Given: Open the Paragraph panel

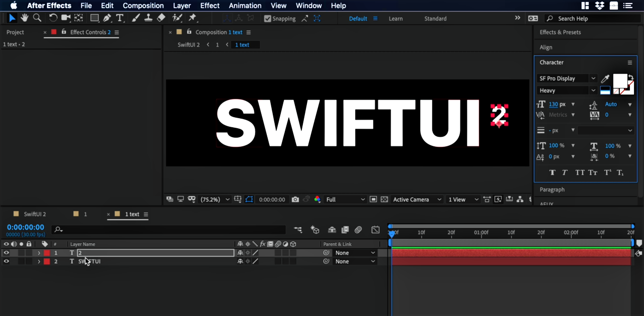Looking at the screenshot, I should 552,190.
